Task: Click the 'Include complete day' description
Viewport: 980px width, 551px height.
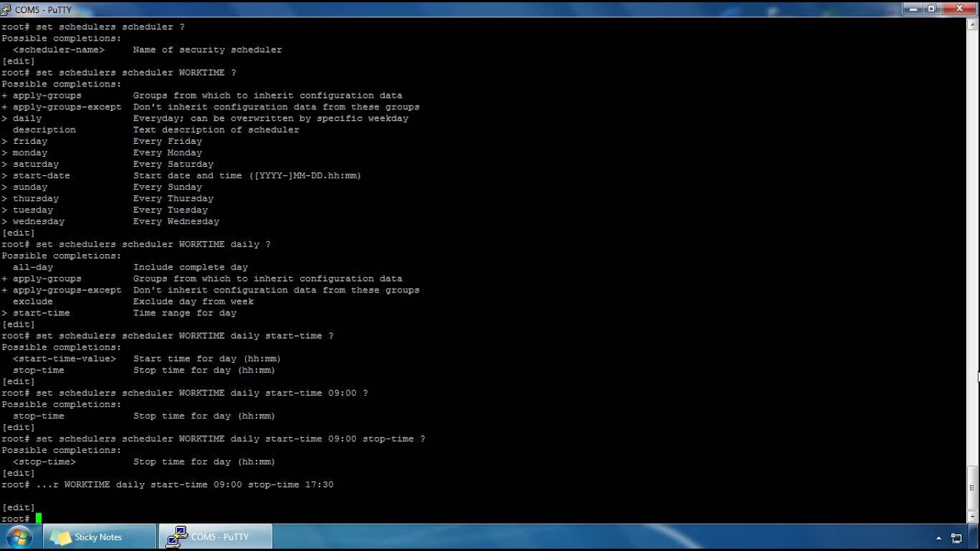Action: (x=191, y=268)
